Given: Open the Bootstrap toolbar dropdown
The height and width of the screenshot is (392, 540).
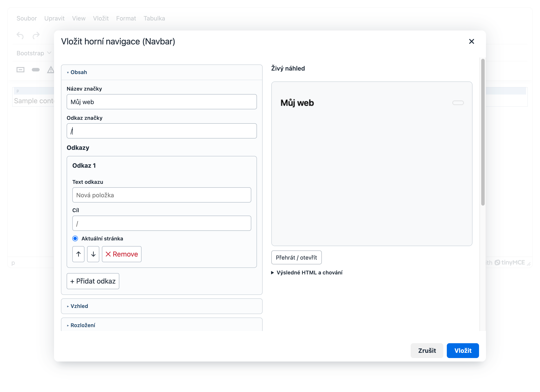Looking at the screenshot, I should pyautogui.click(x=34, y=53).
